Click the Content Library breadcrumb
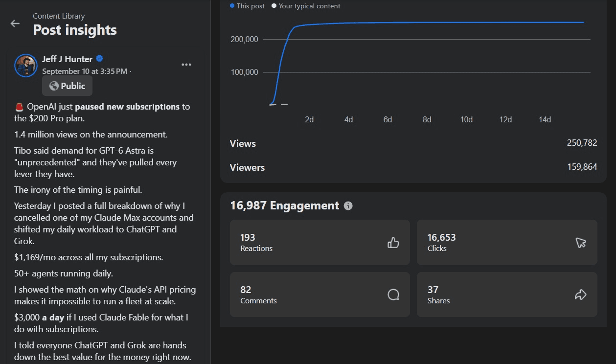Screen dimensions: 616x364 tap(59, 16)
